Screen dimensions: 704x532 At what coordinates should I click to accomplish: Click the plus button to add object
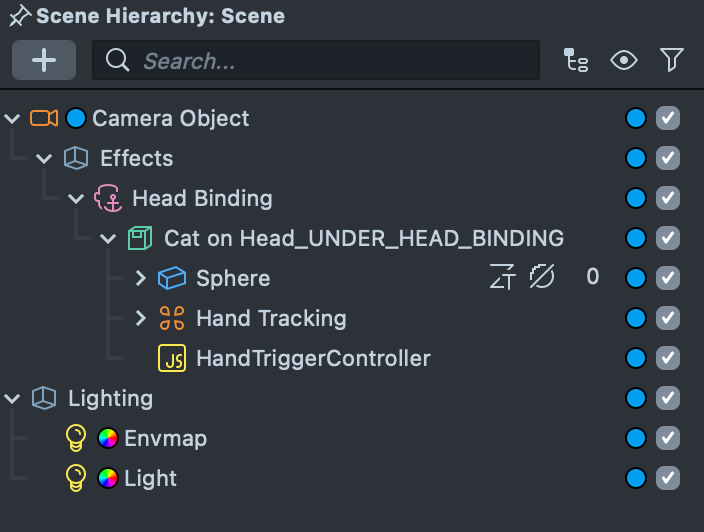tap(44, 60)
